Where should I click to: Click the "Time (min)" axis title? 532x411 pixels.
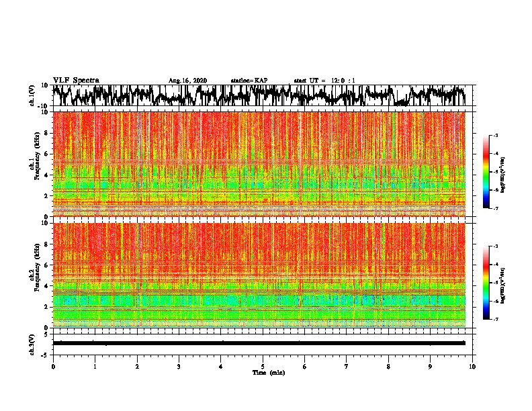point(269,373)
